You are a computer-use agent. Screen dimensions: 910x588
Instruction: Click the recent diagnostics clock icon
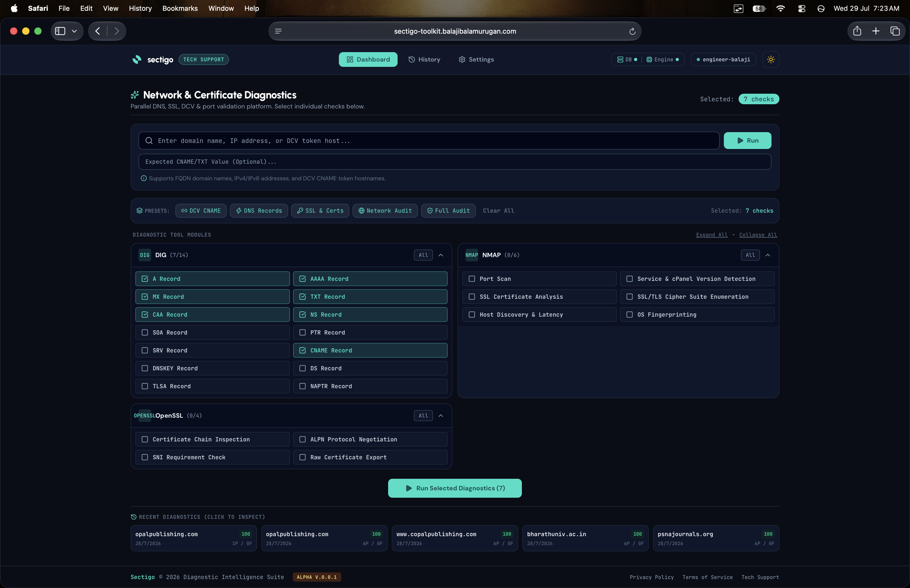[134, 517]
